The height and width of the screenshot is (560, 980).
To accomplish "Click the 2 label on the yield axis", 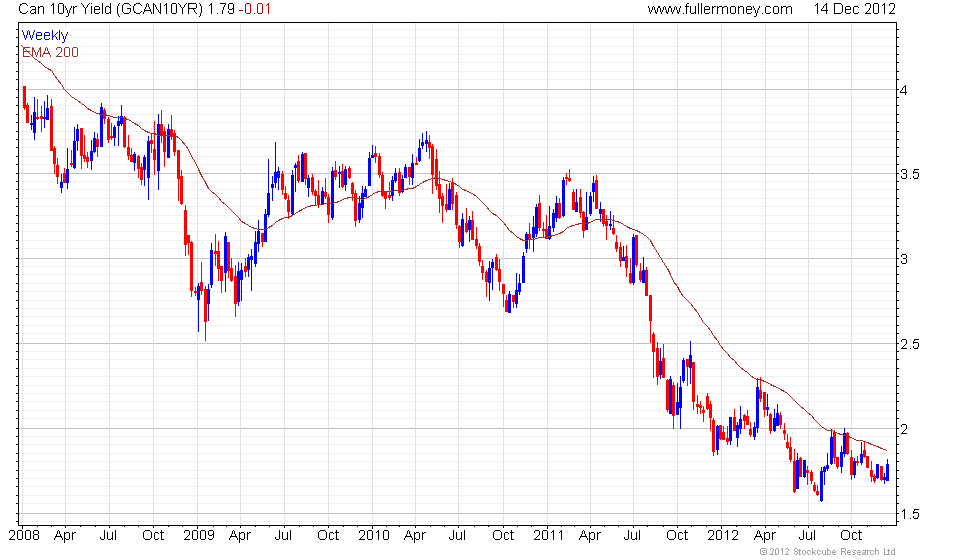I will [904, 429].
